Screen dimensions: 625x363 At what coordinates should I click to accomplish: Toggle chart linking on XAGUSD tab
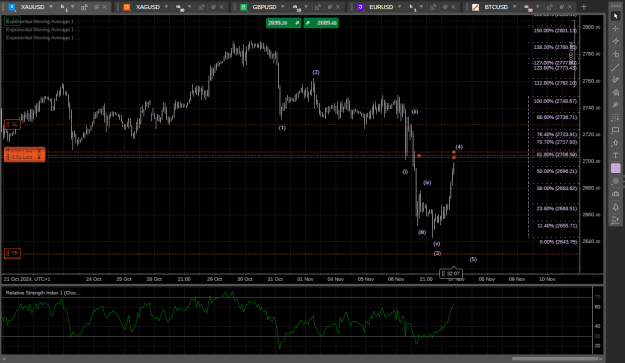[x=201, y=7]
